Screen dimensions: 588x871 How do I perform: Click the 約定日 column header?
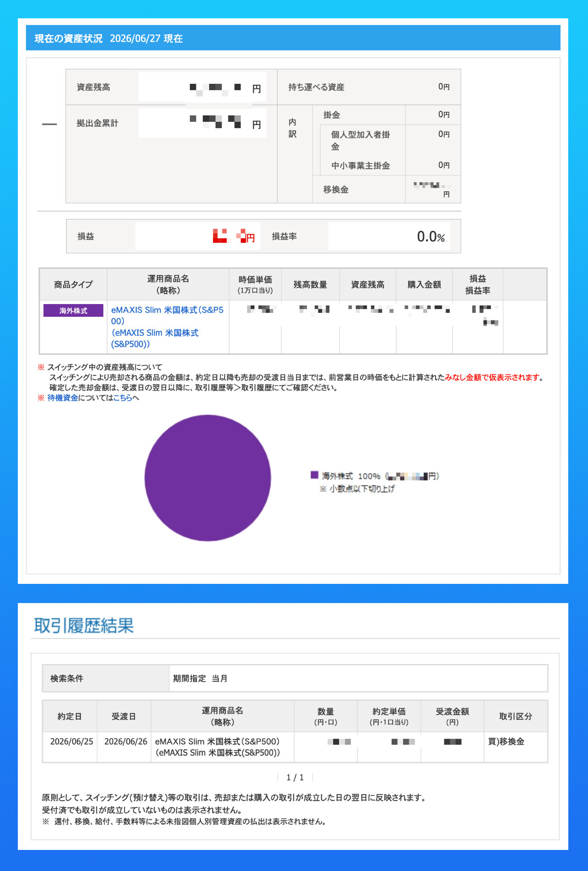point(70,716)
